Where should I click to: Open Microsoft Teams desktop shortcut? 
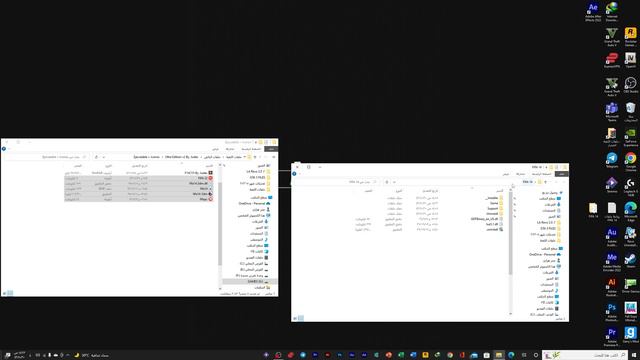611,111
